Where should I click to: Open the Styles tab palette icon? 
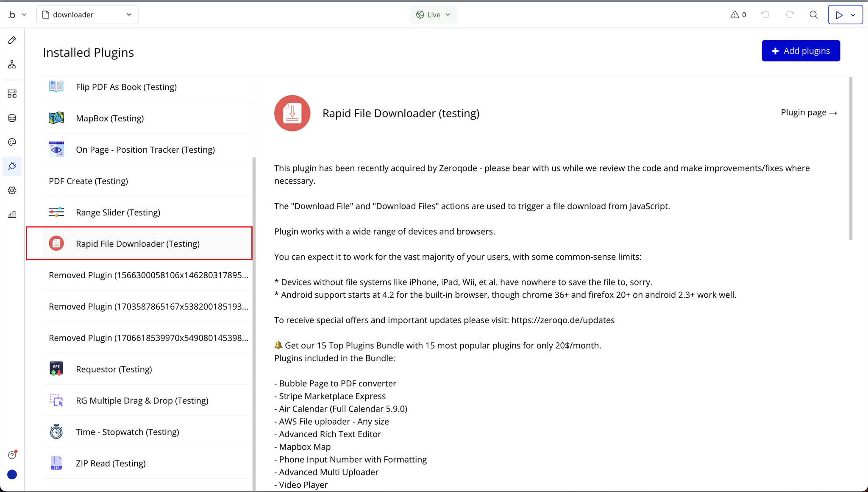click(x=12, y=142)
